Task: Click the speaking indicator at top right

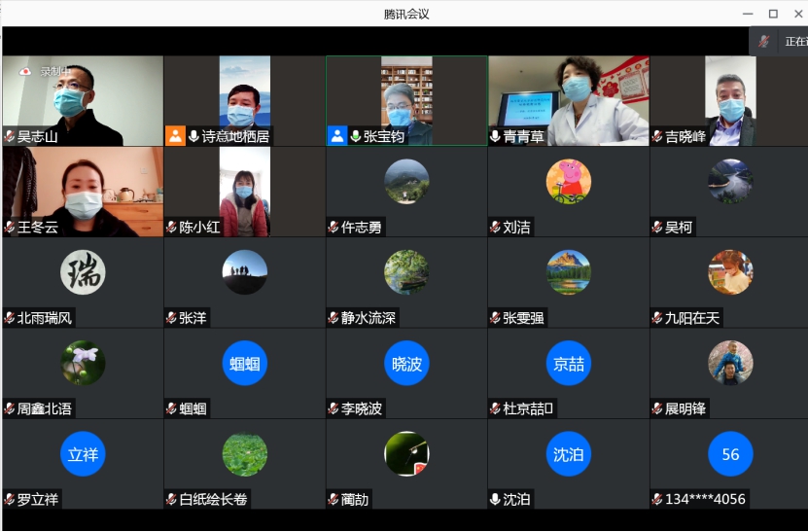Action: click(x=767, y=42)
